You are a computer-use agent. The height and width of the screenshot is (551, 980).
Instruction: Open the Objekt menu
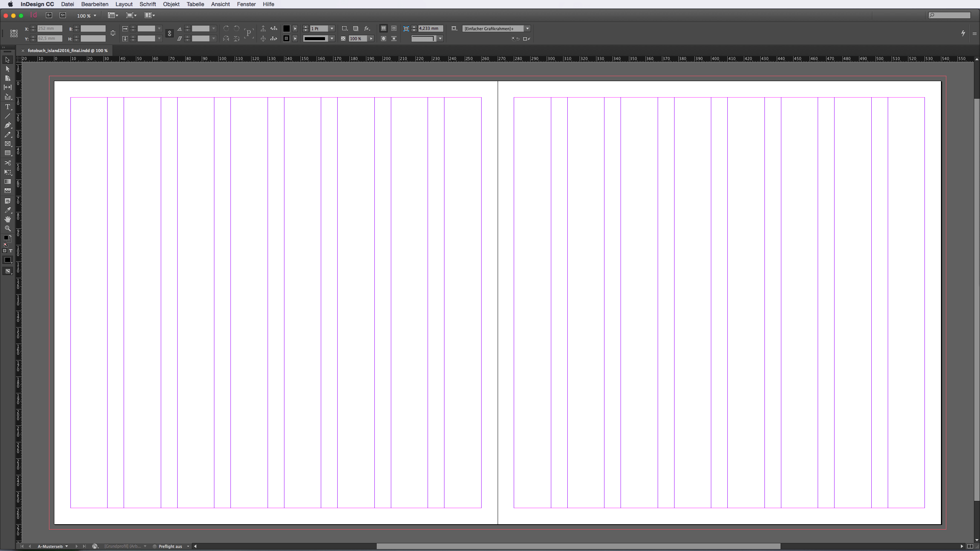click(171, 4)
